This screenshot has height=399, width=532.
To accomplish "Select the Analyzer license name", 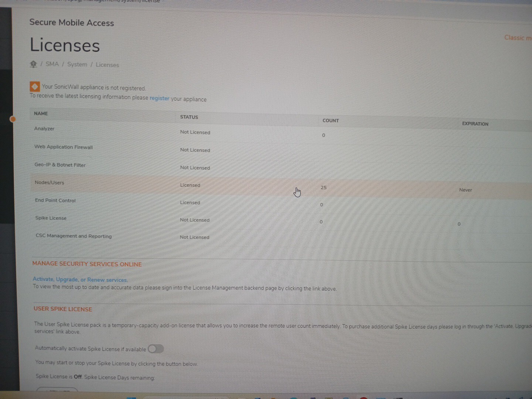I will click(x=44, y=129).
